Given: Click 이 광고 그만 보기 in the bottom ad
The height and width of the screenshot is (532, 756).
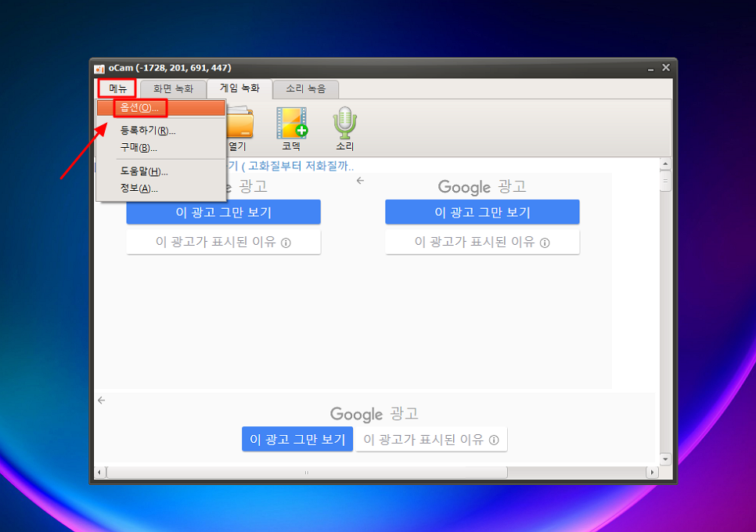Looking at the screenshot, I should (x=297, y=439).
